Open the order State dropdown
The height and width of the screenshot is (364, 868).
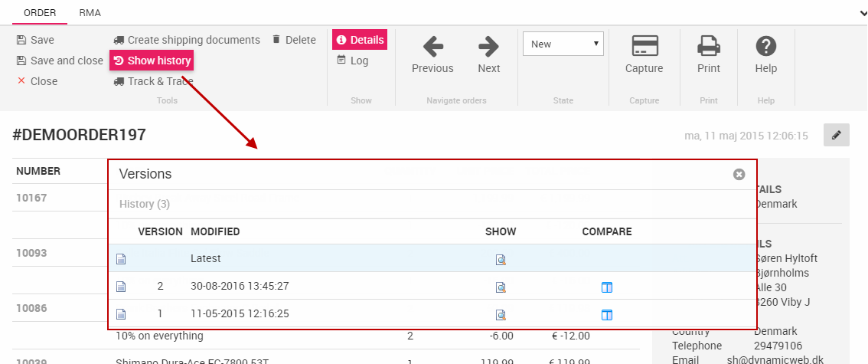pos(563,44)
